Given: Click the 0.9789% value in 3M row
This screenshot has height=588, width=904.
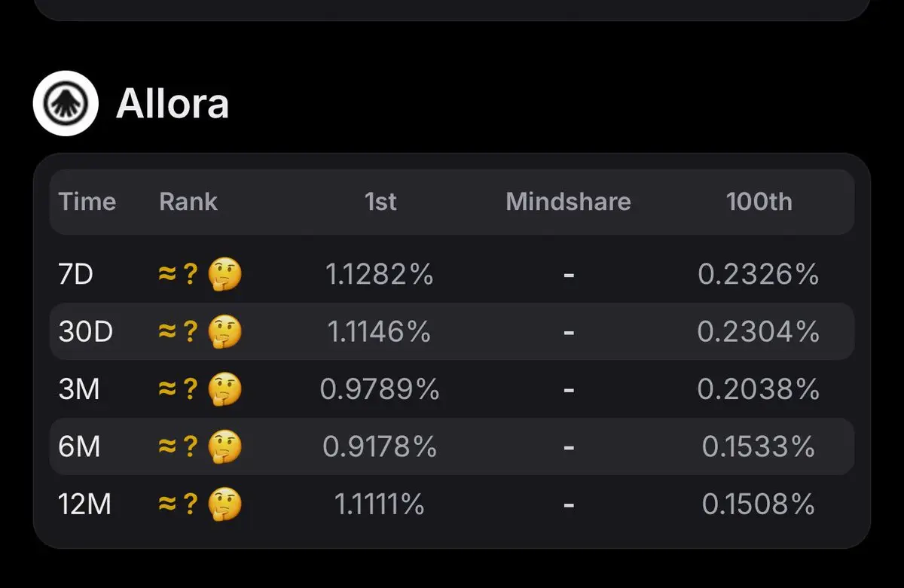Looking at the screenshot, I should coord(380,389).
